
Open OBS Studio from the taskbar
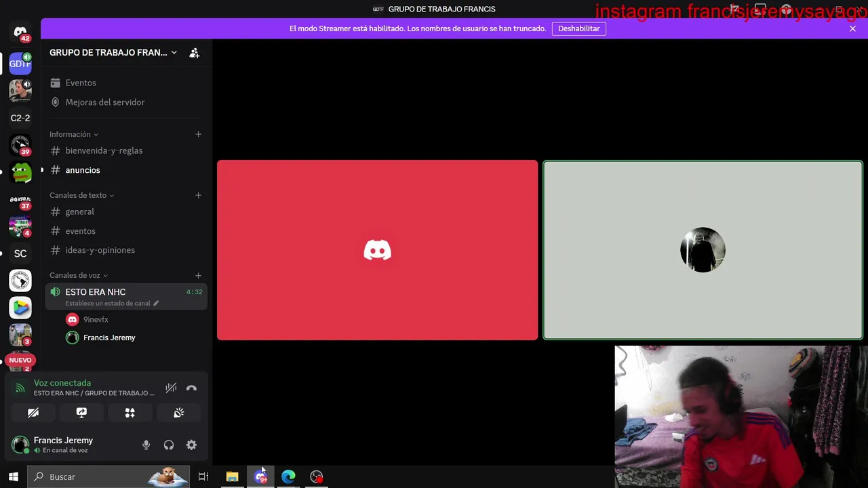click(x=317, y=476)
